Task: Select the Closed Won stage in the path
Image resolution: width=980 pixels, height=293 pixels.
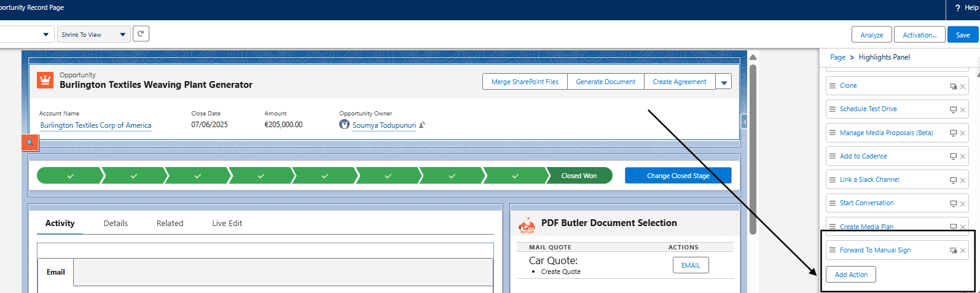Action: pos(579,176)
